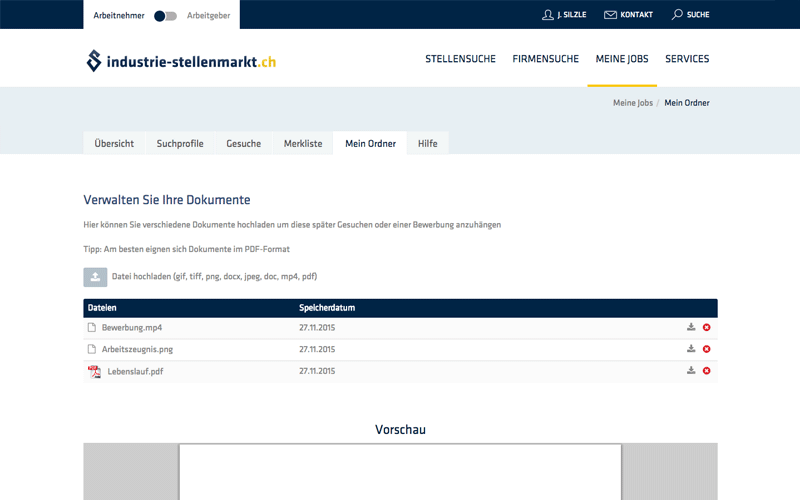
Task: Delete the Bewerbung.mp4 file
Action: (x=706, y=327)
